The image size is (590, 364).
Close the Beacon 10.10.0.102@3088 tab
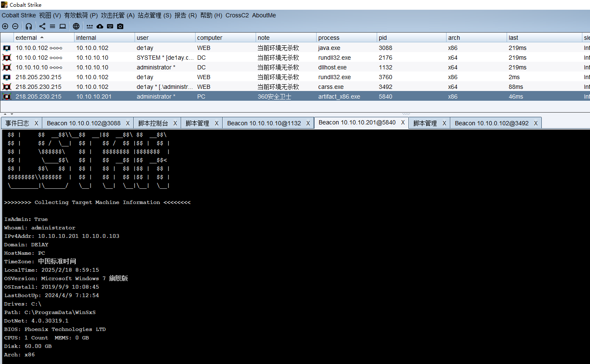coord(128,123)
